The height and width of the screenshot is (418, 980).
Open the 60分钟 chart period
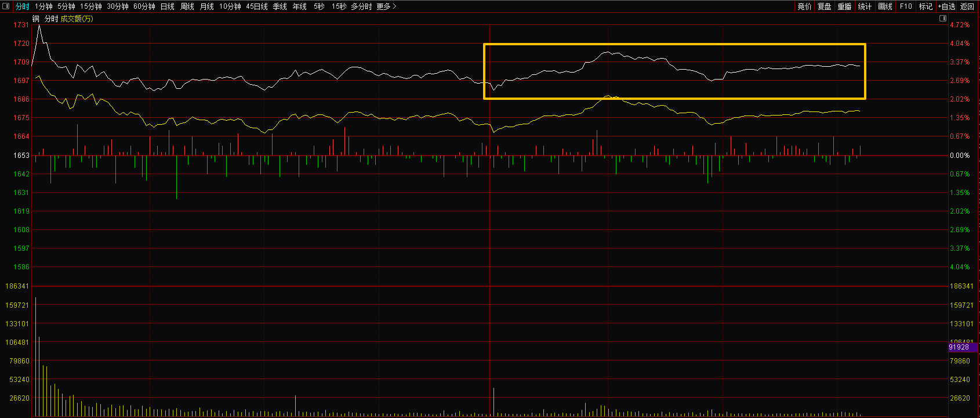pos(144,6)
